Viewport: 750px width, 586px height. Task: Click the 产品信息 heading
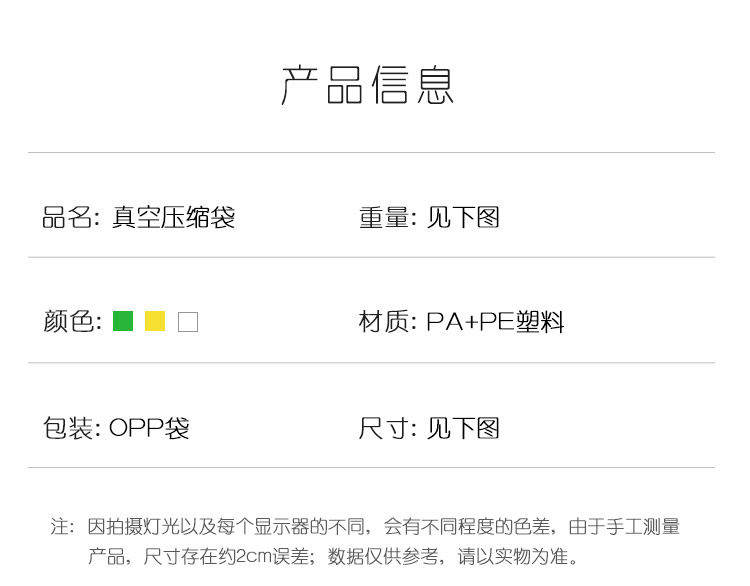coord(368,86)
